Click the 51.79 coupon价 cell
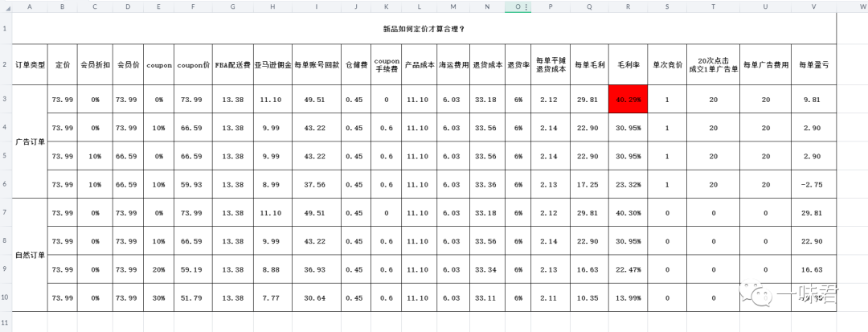The width and height of the screenshot is (868, 332). 193,297
